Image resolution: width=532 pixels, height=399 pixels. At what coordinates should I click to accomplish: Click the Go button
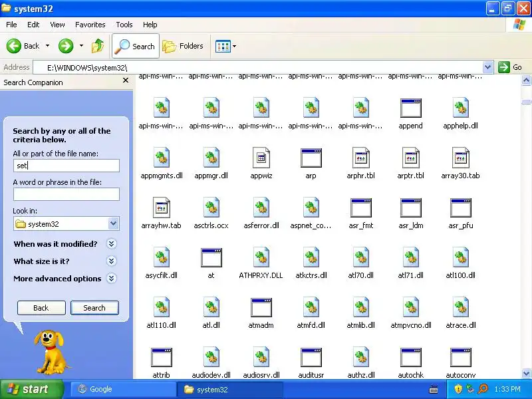[511, 67]
